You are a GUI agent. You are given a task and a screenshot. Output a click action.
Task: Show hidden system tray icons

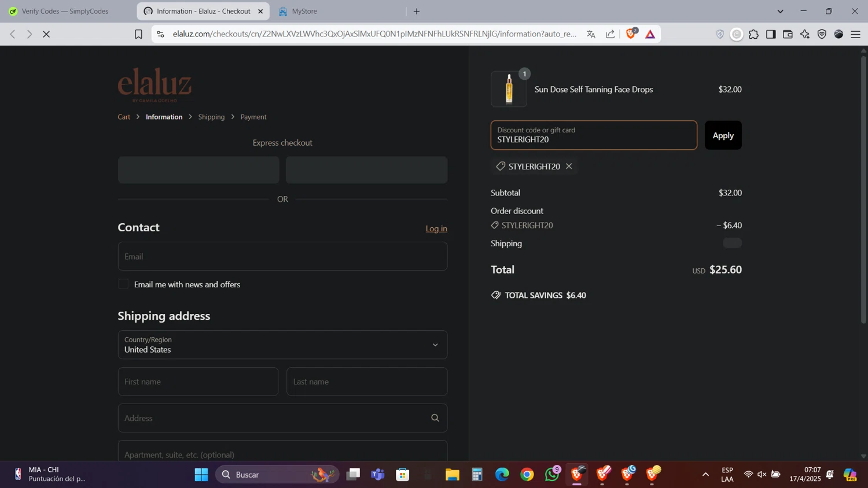(705, 475)
